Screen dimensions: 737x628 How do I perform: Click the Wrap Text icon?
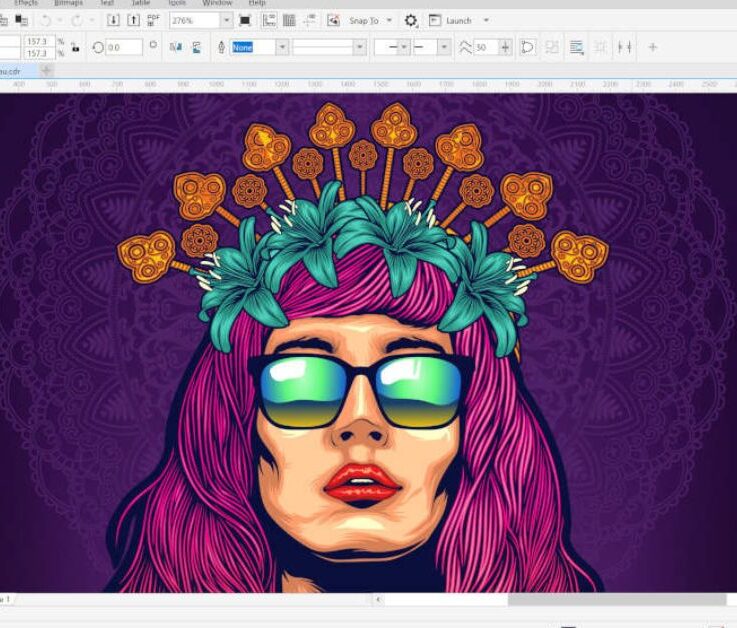click(576, 47)
